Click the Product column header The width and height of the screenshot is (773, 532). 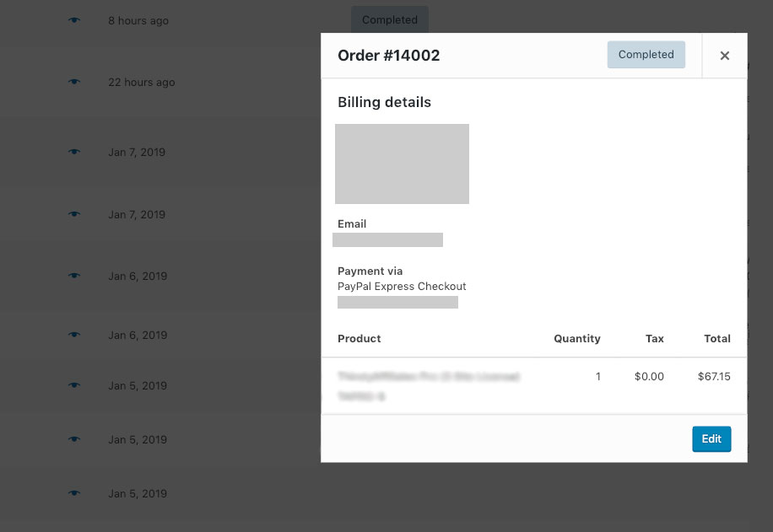click(x=359, y=338)
